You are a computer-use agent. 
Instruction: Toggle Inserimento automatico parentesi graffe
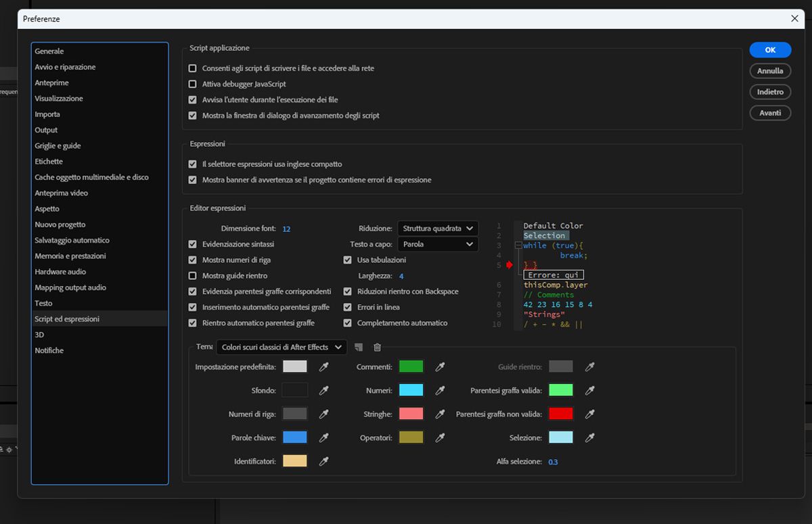pos(193,307)
